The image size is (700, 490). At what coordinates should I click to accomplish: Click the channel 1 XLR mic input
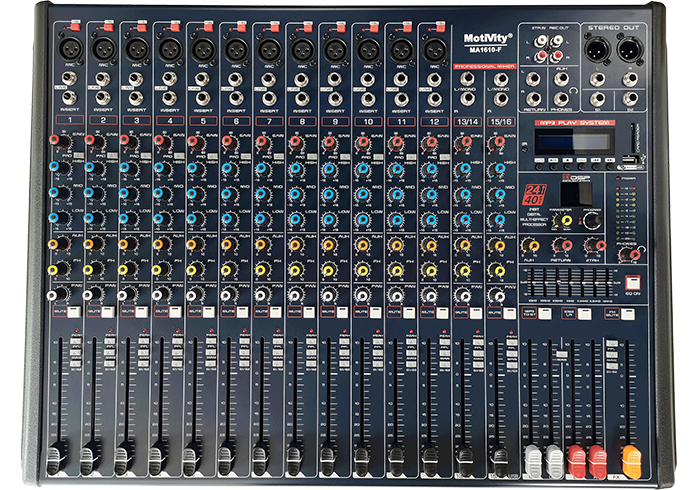coord(72,47)
